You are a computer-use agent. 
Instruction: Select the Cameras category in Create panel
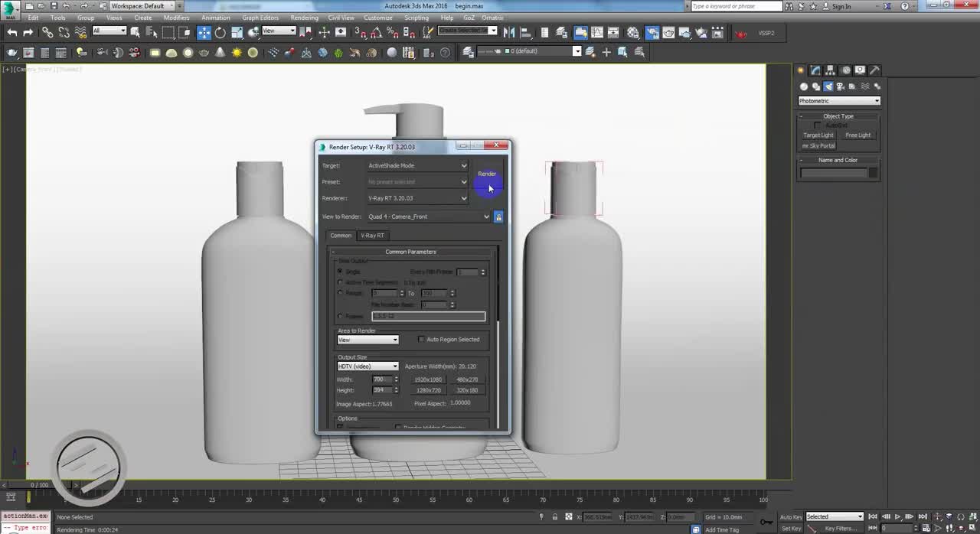(x=841, y=86)
